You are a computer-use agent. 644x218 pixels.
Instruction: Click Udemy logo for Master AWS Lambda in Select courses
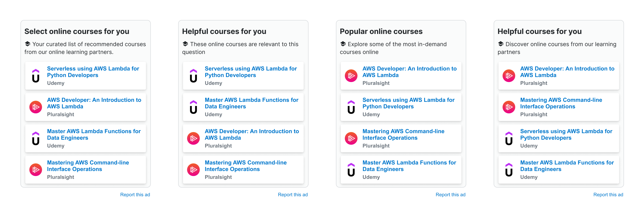(36, 138)
